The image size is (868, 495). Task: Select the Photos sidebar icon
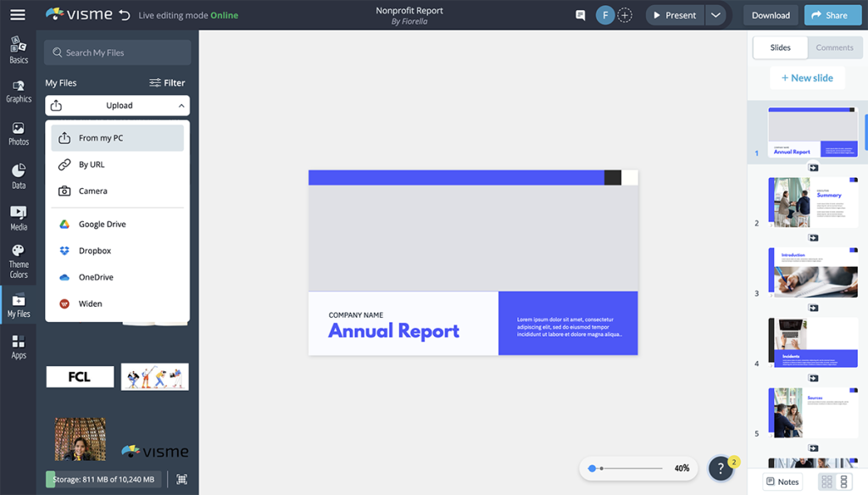[18, 133]
